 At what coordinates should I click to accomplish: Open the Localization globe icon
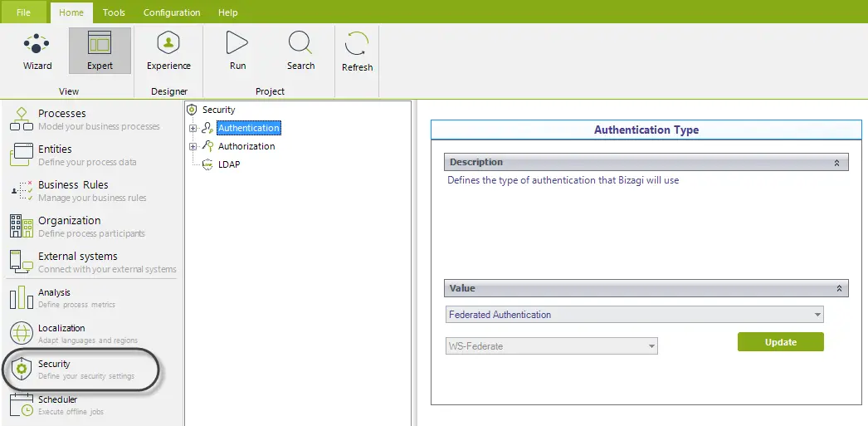(x=22, y=333)
